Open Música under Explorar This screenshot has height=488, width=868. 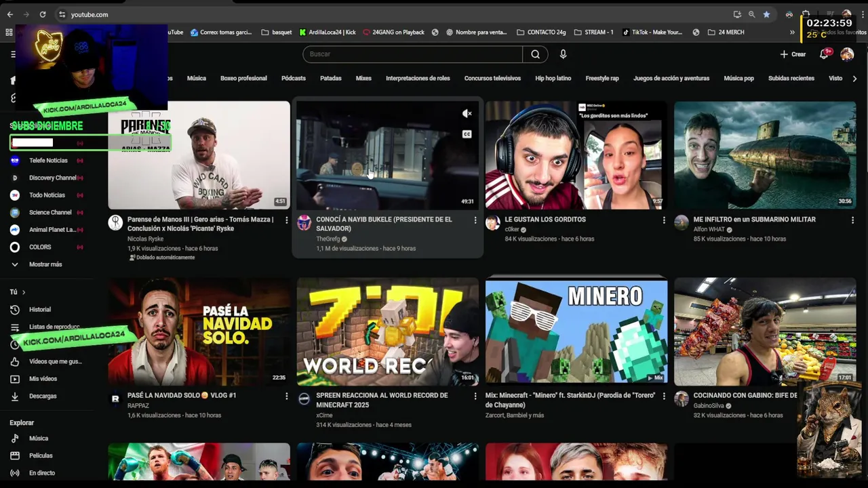click(39, 439)
